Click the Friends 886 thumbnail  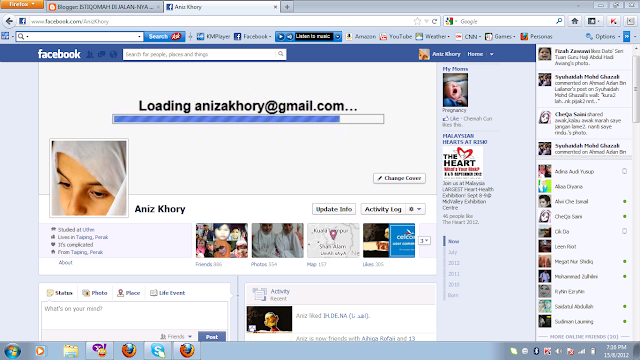[222, 240]
